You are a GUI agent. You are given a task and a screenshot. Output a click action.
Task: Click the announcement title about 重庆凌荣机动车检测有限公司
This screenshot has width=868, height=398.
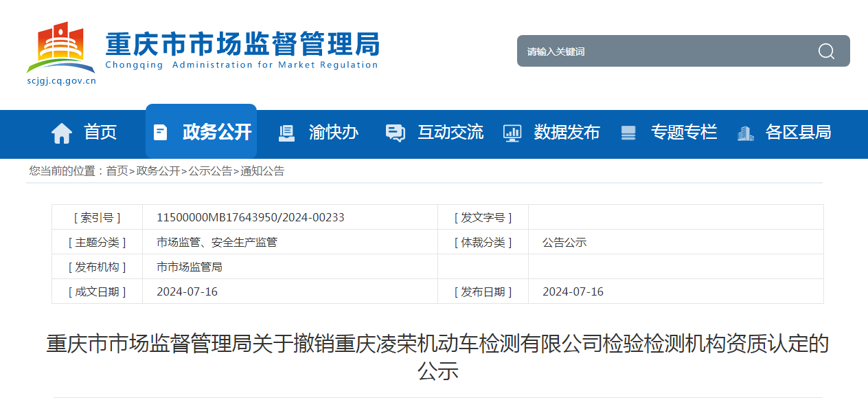coord(437,357)
